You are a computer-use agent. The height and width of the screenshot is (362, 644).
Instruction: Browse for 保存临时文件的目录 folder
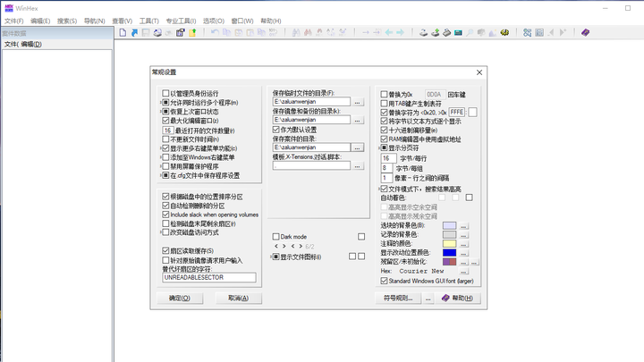[358, 102]
